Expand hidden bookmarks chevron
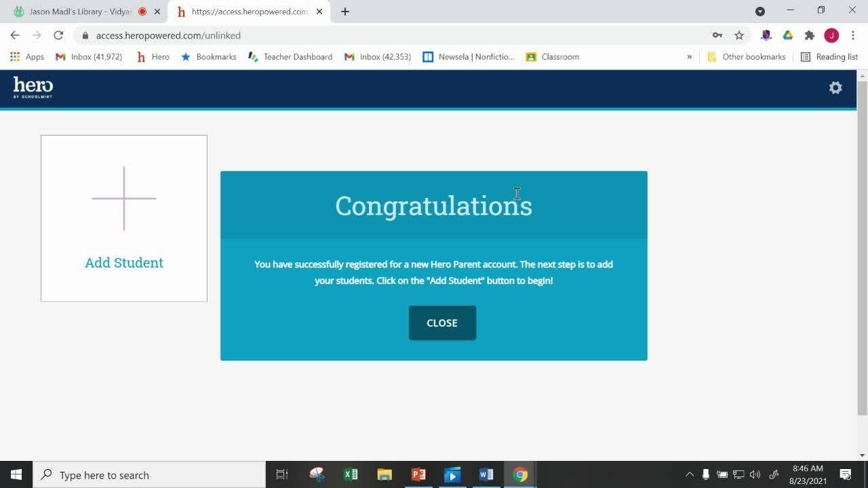This screenshot has height=488, width=868. pyautogui.click(x=690, y=57)
